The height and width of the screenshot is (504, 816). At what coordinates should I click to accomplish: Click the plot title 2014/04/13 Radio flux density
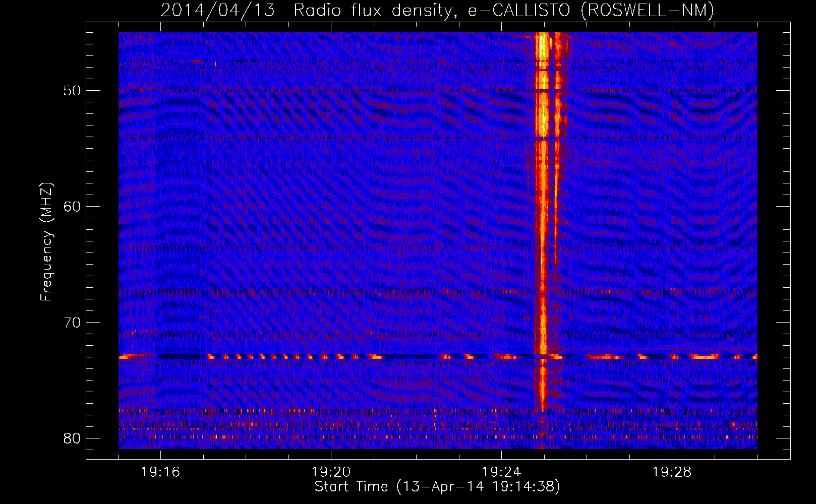tap(437, 10)
